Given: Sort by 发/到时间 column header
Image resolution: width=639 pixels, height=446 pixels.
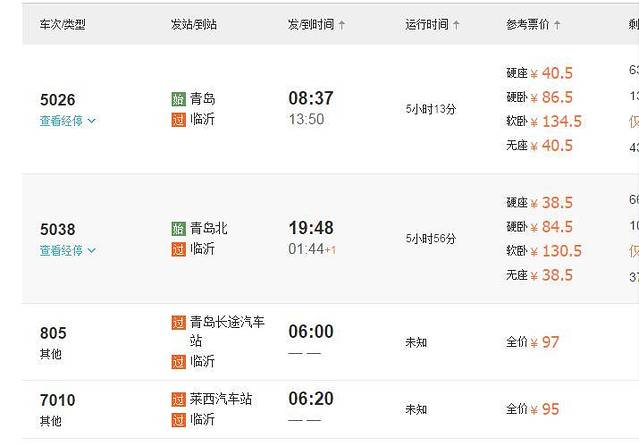Looking at the screenshot, I should [x=316, y=24].
